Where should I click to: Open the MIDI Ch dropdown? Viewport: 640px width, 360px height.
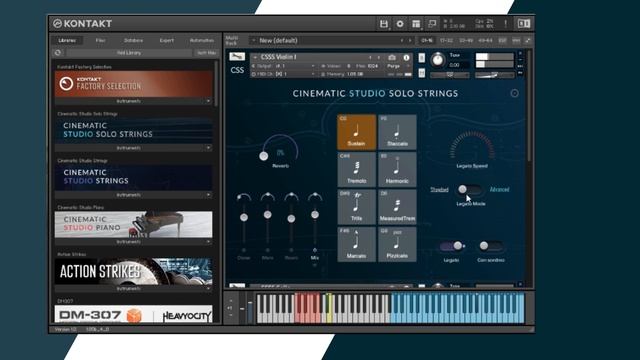coord(313,74)
